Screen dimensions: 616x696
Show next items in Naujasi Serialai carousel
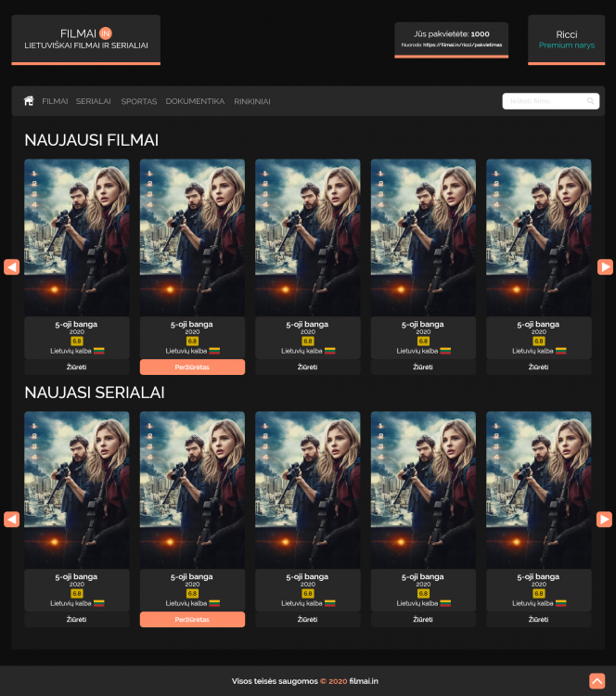pos(605,519)
